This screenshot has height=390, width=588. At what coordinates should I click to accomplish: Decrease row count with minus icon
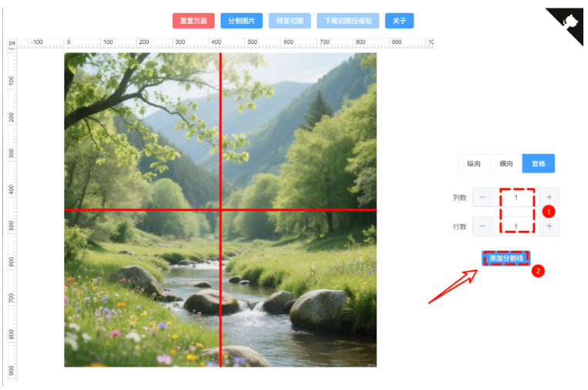coord(482,226)
